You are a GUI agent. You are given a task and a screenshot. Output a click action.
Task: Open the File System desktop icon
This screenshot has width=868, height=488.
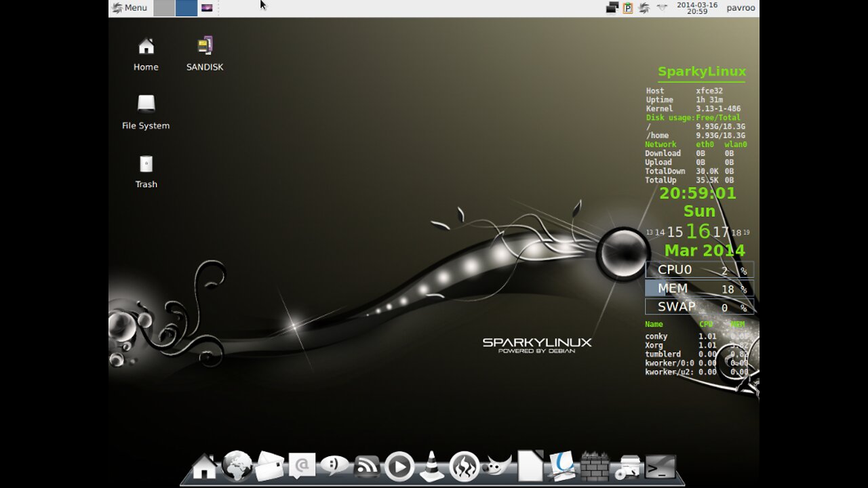[146, 113]
